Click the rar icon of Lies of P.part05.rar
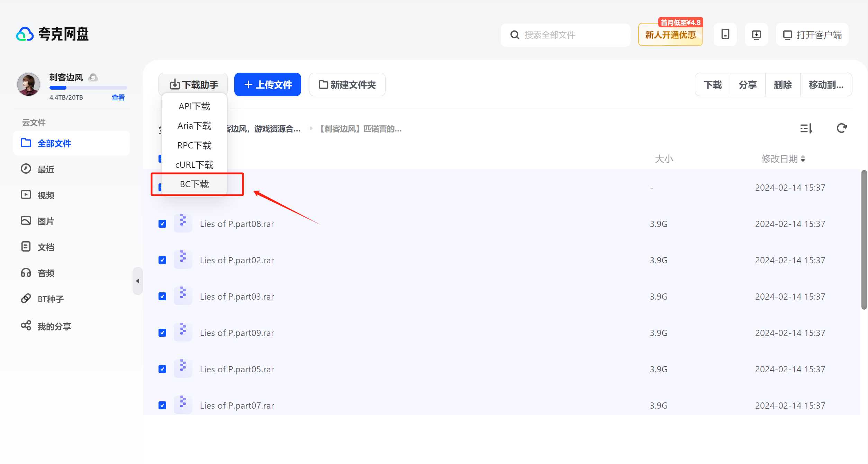 (x=183, y=369)
